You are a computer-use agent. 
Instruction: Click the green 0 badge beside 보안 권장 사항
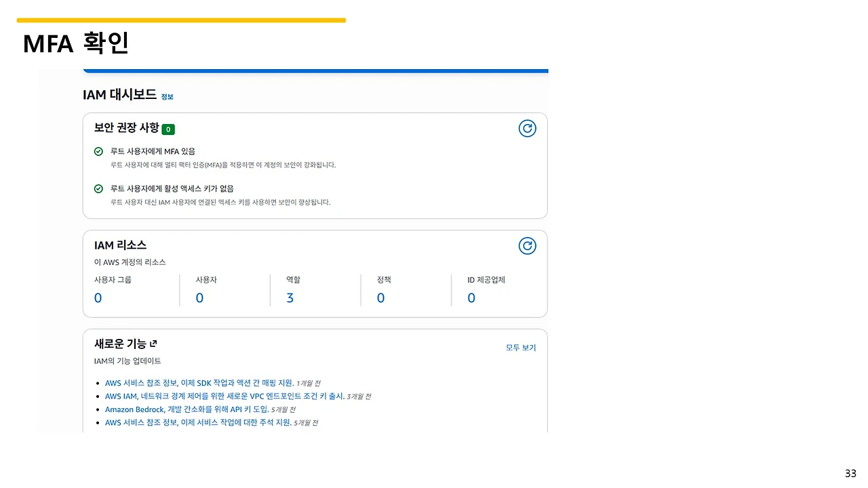pyautogui.click(x=168, y=129)
